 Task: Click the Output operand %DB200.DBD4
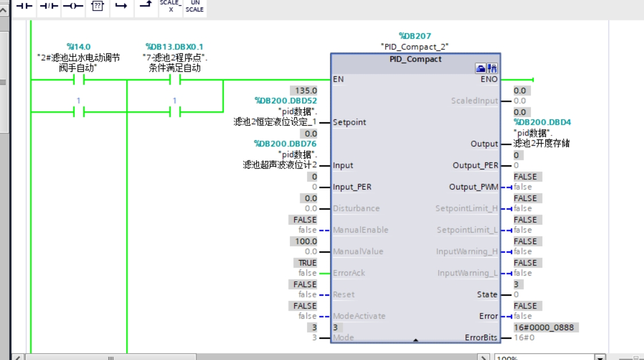tap(542, 122)
